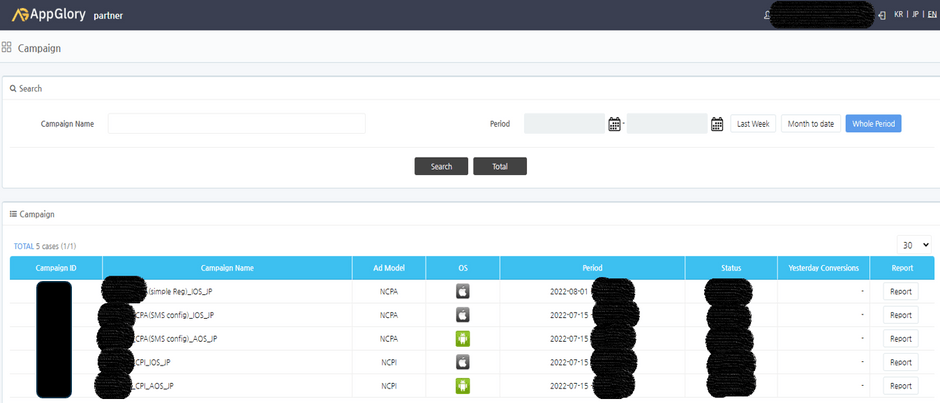Click Android icon in CPA(SMS config)_AOS_JP row
This screenshot has height=403, width=940.
pos(463,338)
